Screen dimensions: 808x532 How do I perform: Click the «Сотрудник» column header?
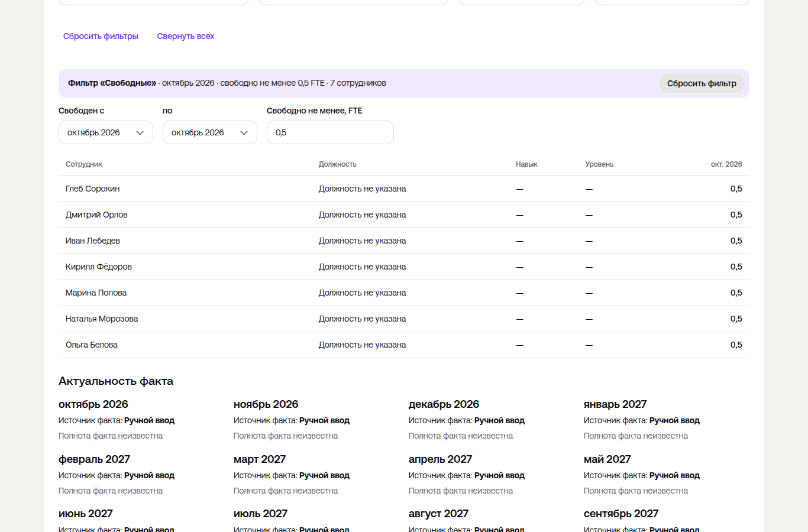click(84, 164)
